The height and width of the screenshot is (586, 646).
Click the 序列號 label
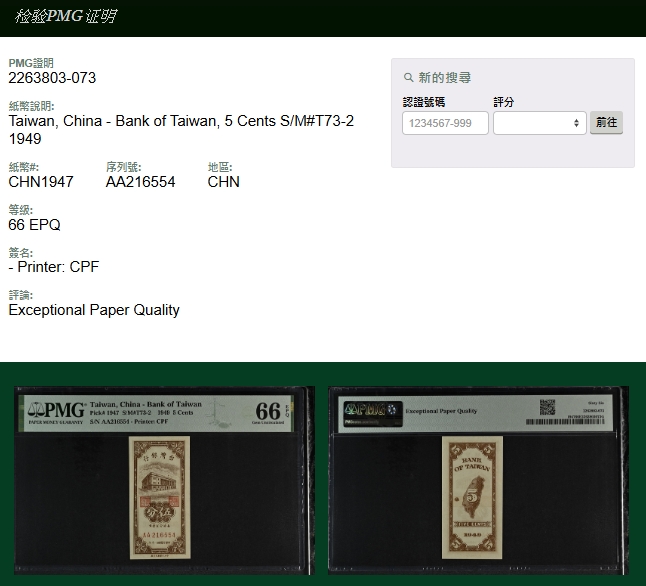pos(124,167)
